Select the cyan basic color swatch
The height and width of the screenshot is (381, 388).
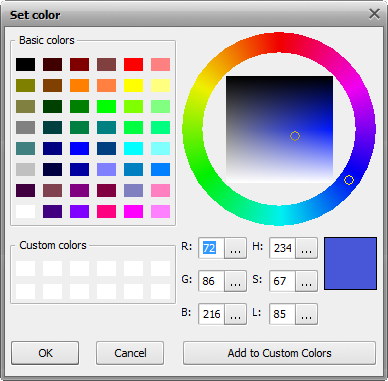(x=133, y=149)
